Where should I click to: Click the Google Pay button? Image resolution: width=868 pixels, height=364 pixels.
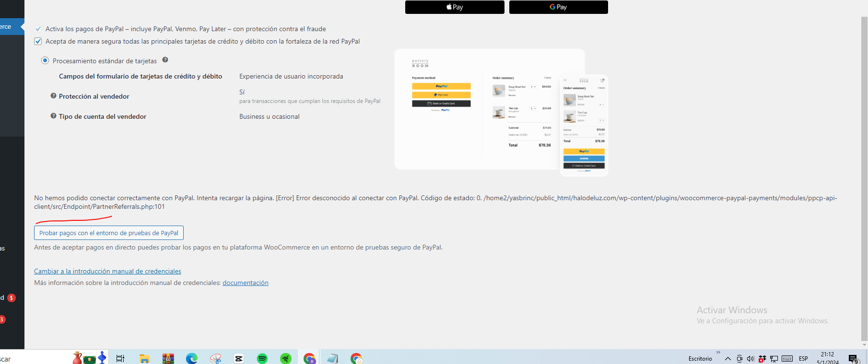[x=559, y=7]
